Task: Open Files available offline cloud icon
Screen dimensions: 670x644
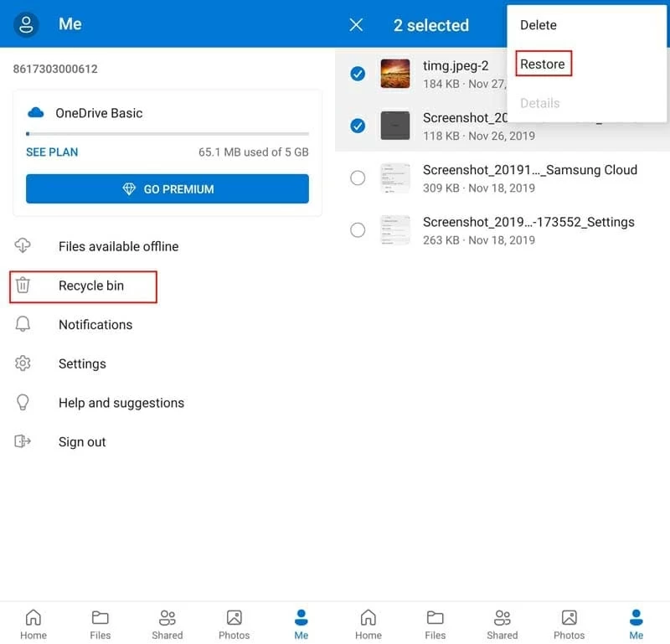Action: [23, 246]
